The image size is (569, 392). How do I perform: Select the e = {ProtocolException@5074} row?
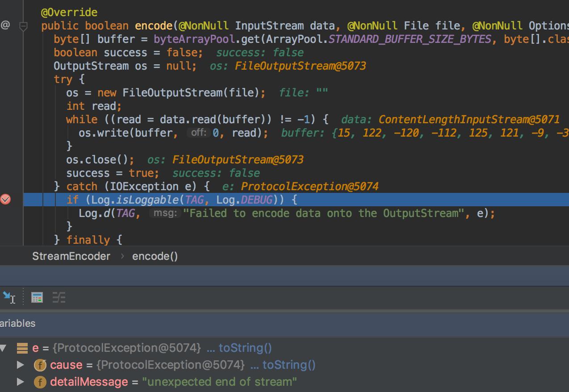click(284, 348)
